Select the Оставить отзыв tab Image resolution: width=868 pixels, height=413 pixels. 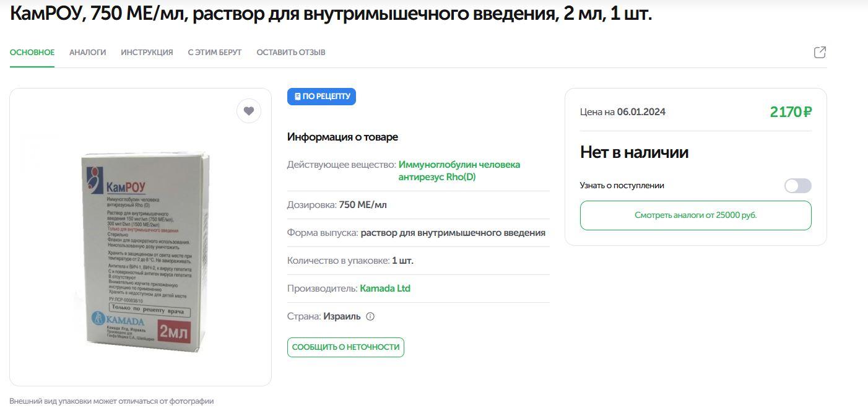[x=291, y=53]
